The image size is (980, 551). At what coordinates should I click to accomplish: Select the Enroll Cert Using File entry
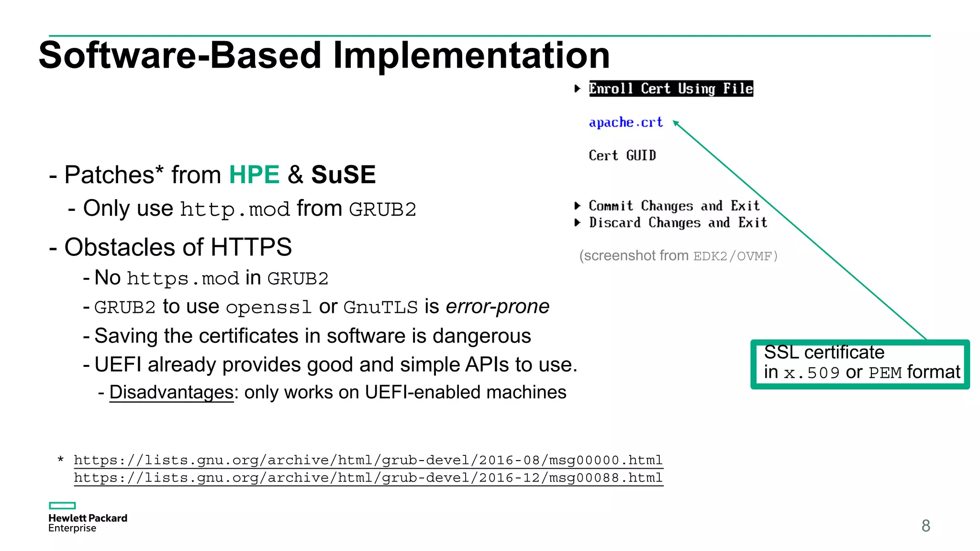[671, 88]
